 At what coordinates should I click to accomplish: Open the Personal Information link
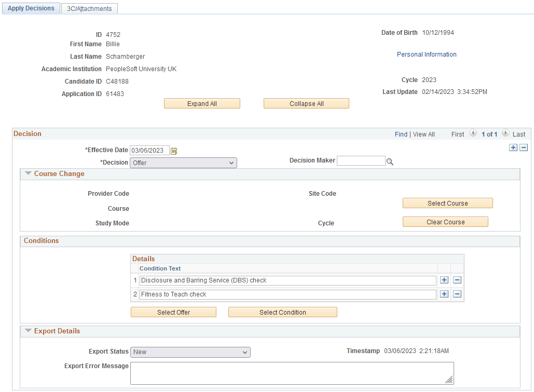427,54
